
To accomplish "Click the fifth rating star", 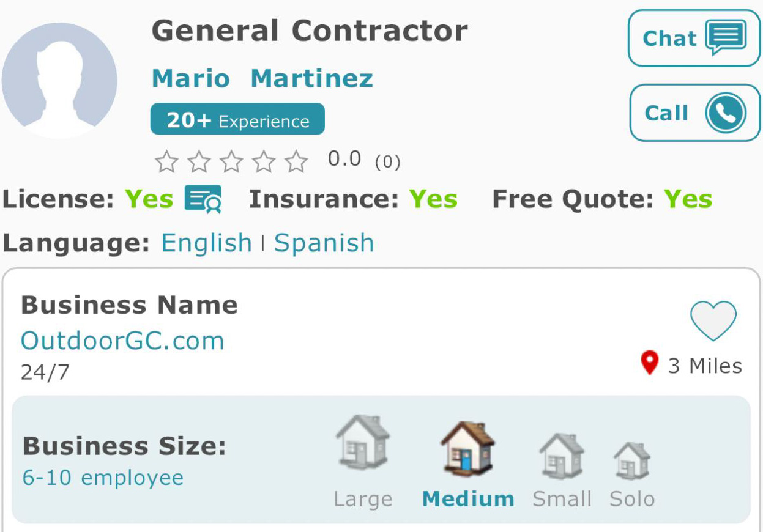I will 297,162.
